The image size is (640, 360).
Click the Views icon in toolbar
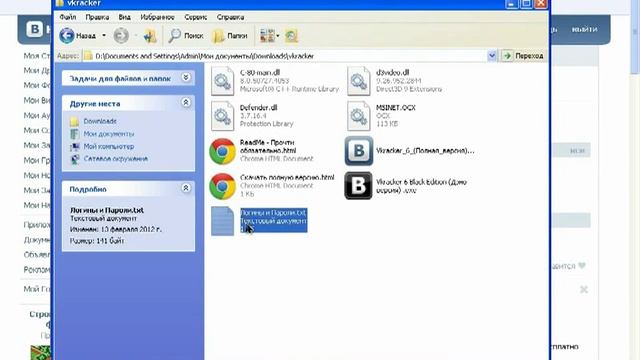[267, 36]
